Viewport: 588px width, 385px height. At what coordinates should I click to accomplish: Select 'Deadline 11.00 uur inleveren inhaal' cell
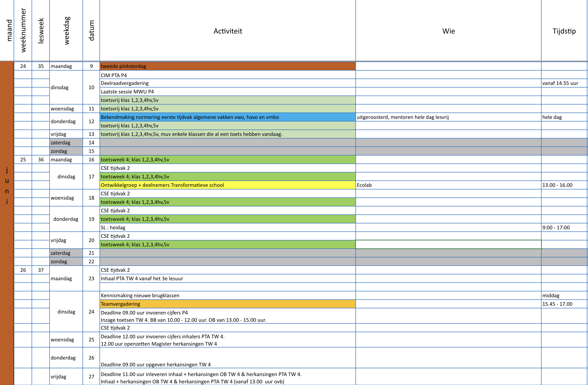click(228, 377)
